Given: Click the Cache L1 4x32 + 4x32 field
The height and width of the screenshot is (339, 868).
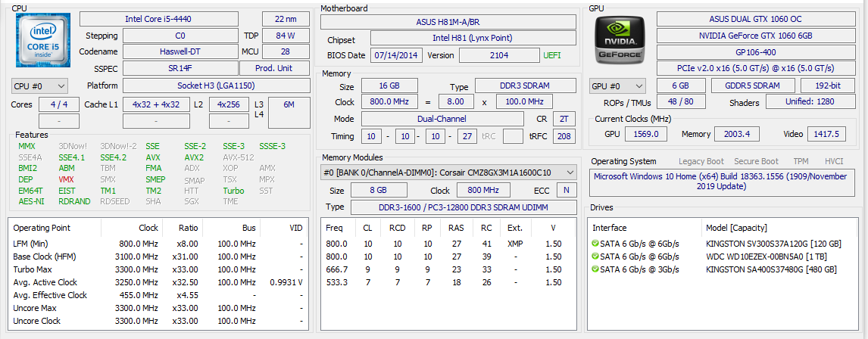Looking at the screenshot, I should click(x=156, y=104).
